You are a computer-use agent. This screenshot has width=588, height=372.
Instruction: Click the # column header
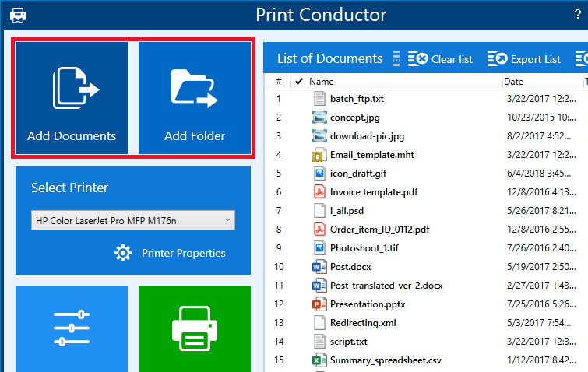(279, 81)
